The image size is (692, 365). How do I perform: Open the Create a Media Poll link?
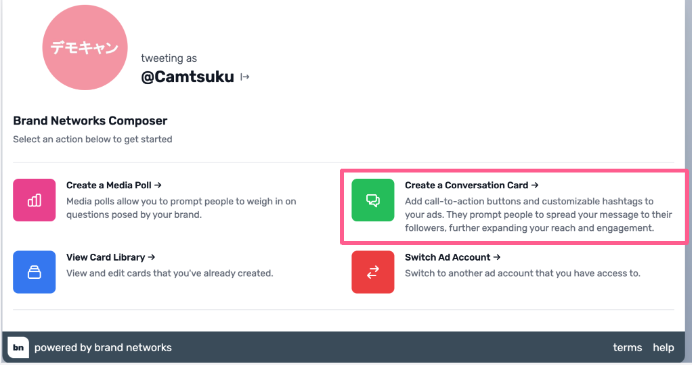(114, 185)
